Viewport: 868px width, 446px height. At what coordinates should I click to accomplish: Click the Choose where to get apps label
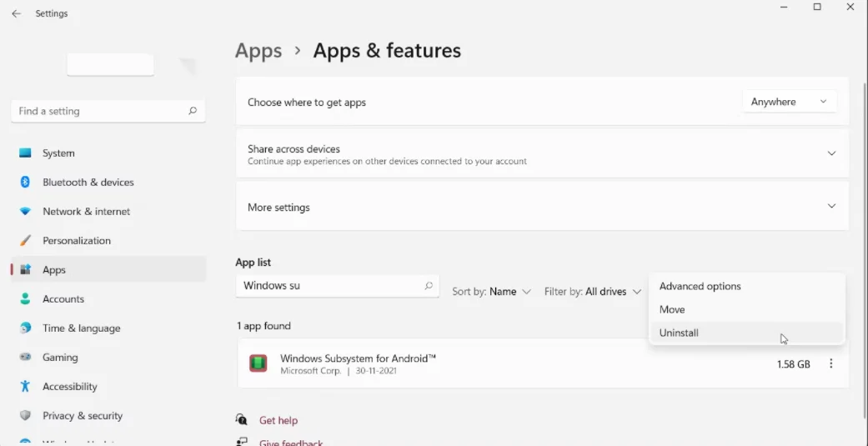pyautogui.click(x=307, y=103)
